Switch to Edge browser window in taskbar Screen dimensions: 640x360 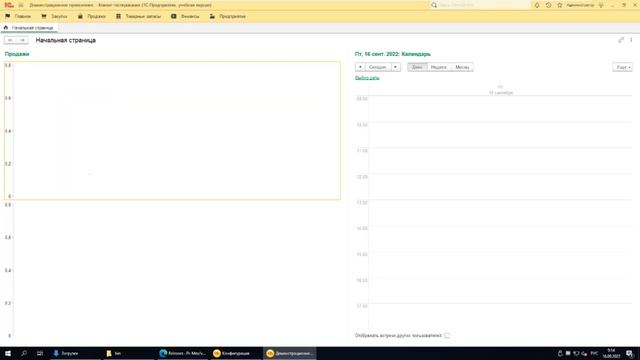182,353
